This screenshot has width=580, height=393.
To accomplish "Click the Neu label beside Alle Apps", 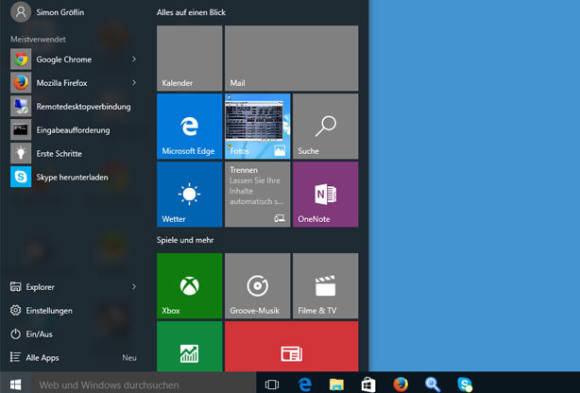I will click(129, 358).
